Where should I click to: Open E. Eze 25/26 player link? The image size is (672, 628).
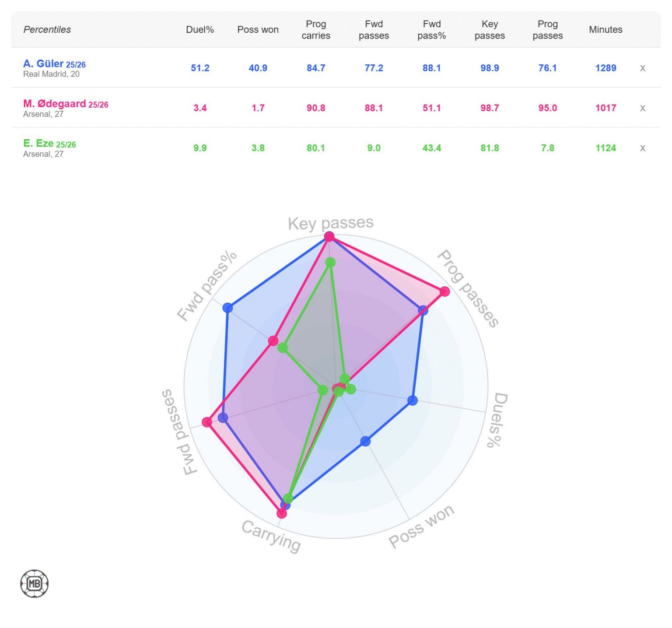[x=49, y=144]
